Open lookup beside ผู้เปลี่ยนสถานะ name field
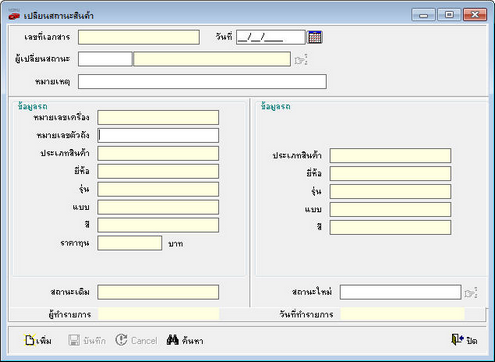This screenshot has height=362, width=495. (x=301, y=60)
